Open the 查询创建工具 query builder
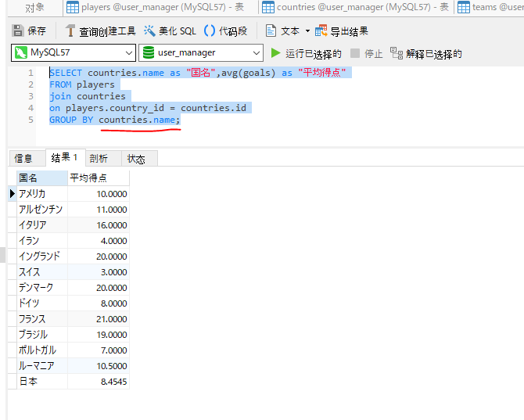Screen dimensions: 524x420 point(100,31)
